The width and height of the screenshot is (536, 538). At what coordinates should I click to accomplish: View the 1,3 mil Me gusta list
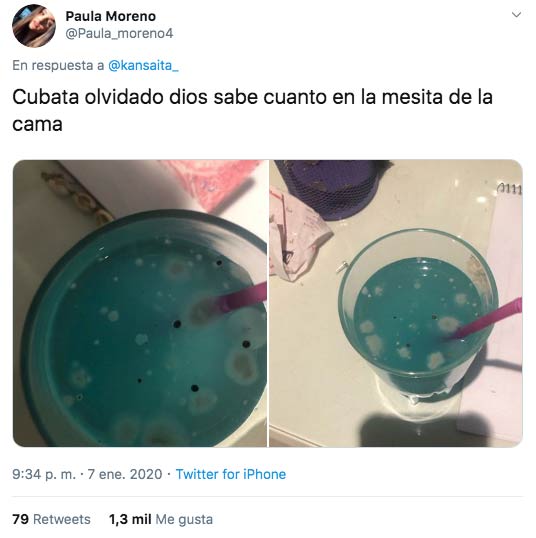161,519
